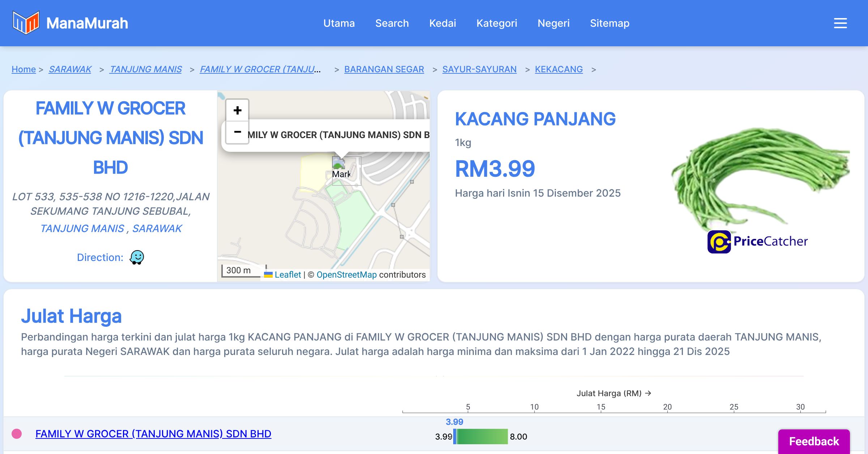Zoom out on the map
Image resolution: width=868 pixels, height=454 pixels.
pyautogui.click(x=237, y=132)
